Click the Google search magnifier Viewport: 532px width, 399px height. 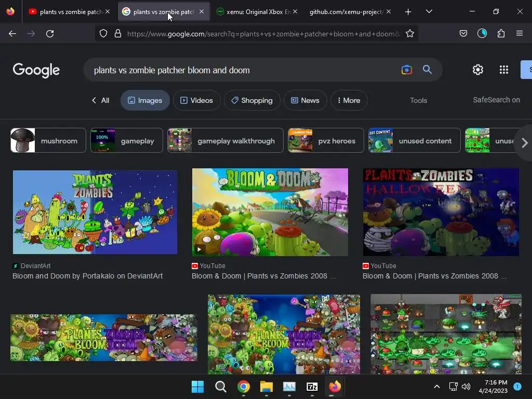pyautogui.click(x=427, y=70)
